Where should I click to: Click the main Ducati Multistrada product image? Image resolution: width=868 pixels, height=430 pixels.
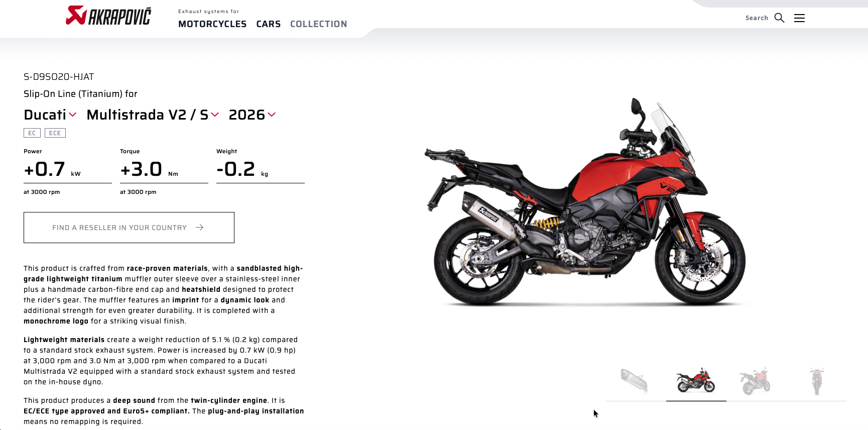(586, 202)
